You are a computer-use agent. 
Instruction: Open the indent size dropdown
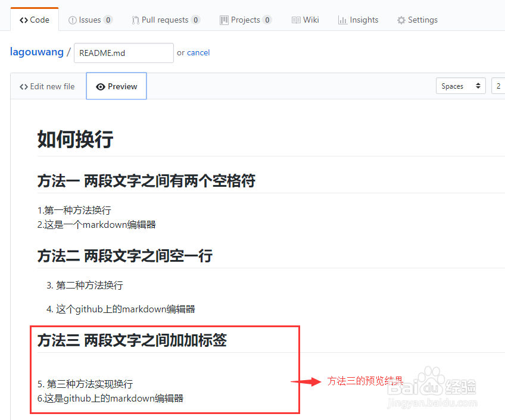tap(500, 86)
